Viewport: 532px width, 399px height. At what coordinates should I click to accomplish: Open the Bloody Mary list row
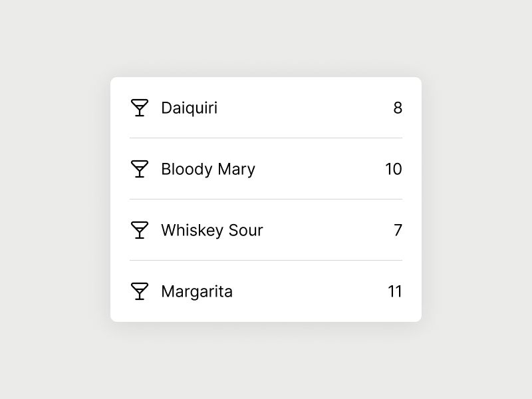click(x=313, y=169)
